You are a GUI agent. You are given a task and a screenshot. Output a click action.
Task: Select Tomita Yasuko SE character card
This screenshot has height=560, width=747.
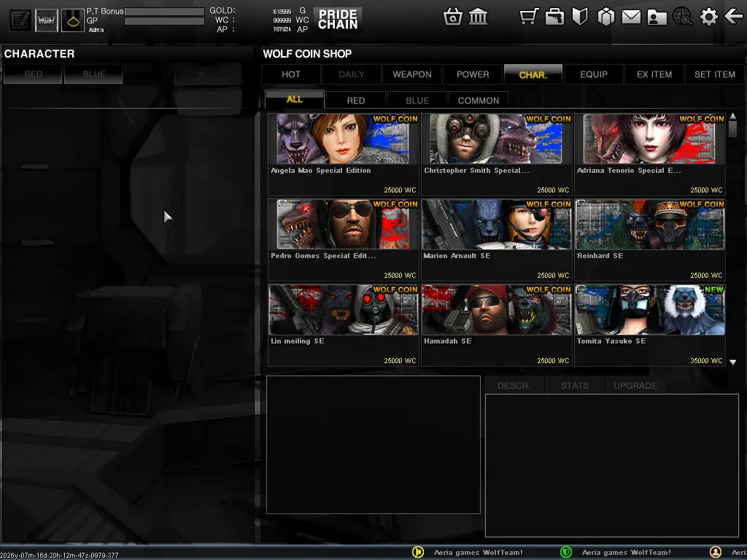click(650, 324)
